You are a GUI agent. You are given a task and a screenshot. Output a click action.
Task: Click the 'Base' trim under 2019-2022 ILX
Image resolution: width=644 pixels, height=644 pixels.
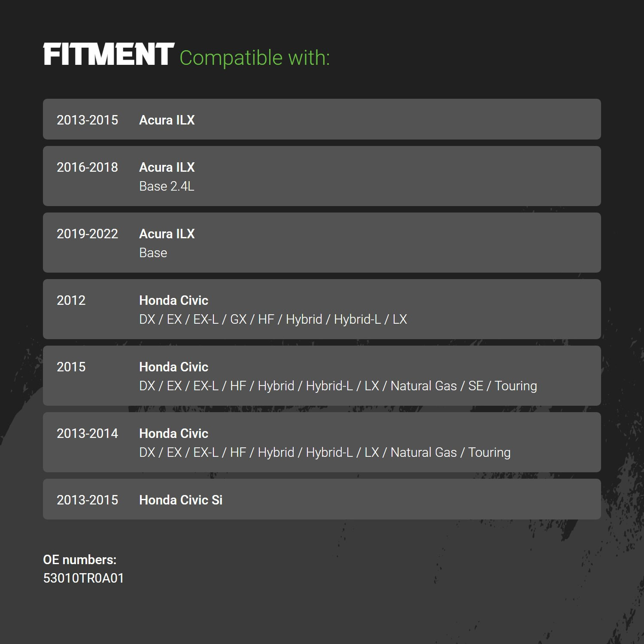[153, 253]
